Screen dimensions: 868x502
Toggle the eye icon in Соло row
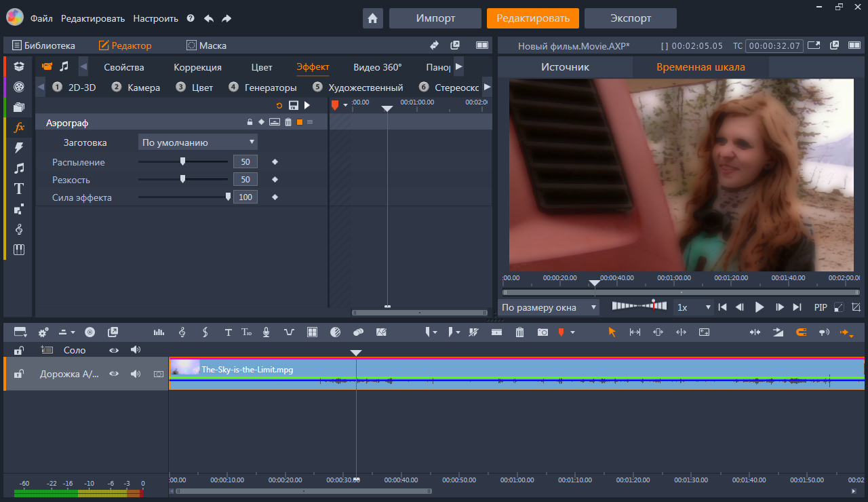(x=114, y=350)
